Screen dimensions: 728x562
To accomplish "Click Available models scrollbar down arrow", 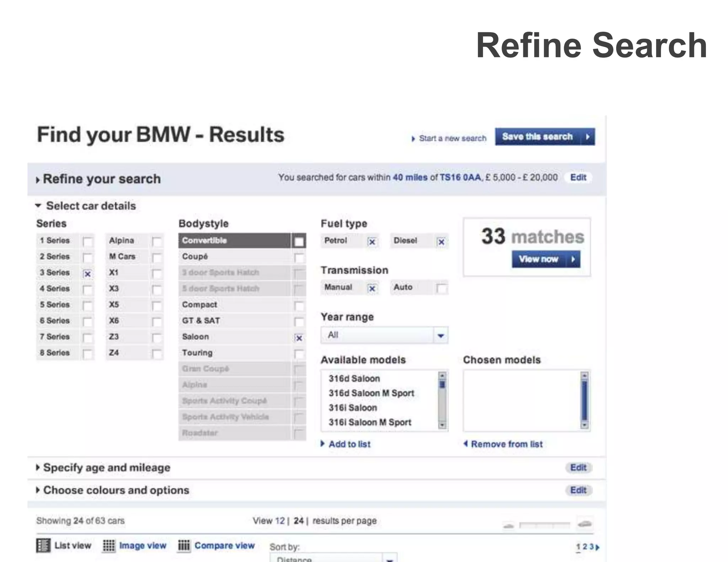I will (442, 425).
